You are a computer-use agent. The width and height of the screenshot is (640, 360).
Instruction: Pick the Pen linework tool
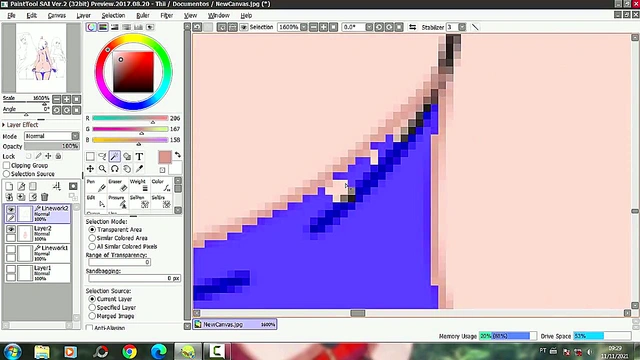pos(96,185)
